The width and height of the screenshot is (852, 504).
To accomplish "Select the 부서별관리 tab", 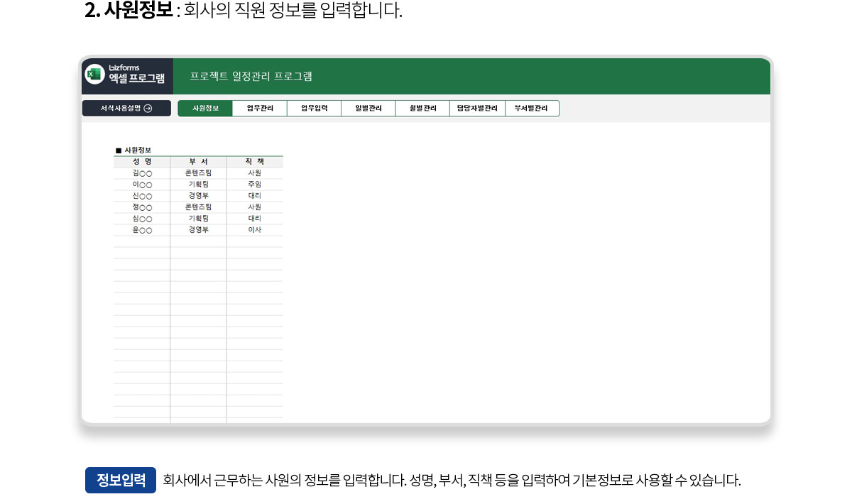I will click(x=532, y=109).
